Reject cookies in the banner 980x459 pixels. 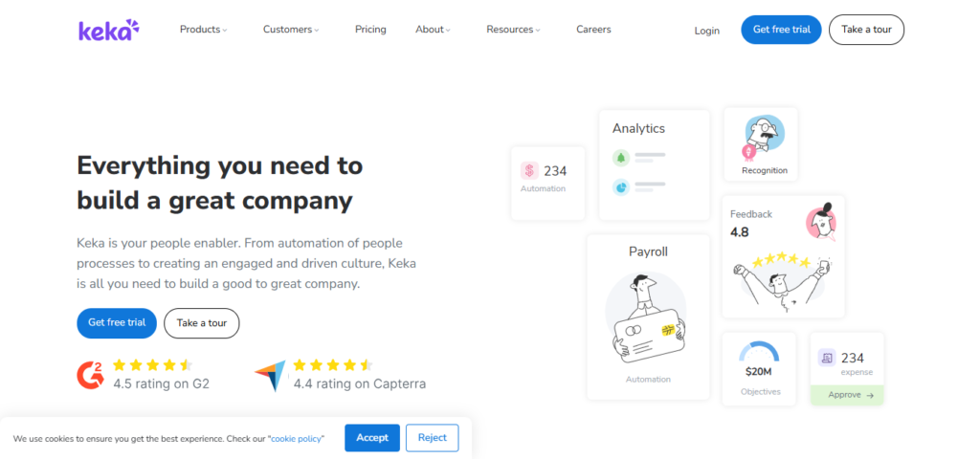432,438
